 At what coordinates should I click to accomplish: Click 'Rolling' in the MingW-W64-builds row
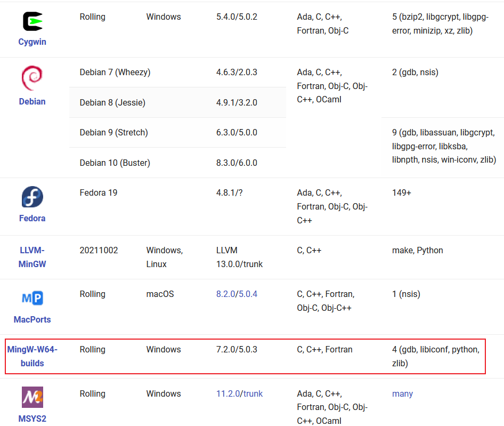[92, 349]
